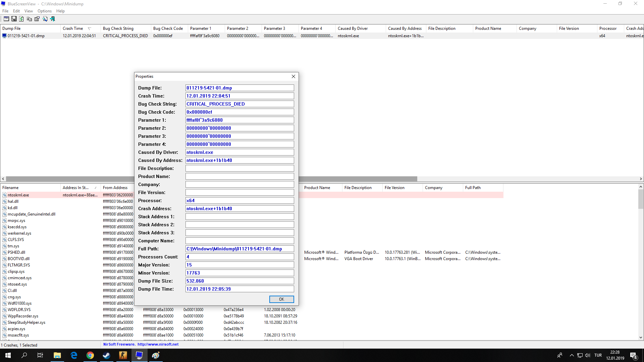Screen dimensions: 644x362
Task: Open the Edit menu
Action: pos(16,11)
